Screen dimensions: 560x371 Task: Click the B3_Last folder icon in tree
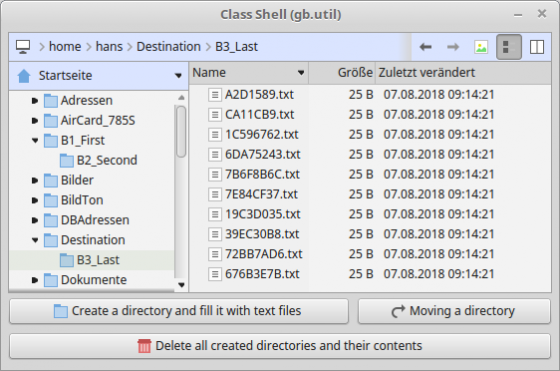point(67,260)
